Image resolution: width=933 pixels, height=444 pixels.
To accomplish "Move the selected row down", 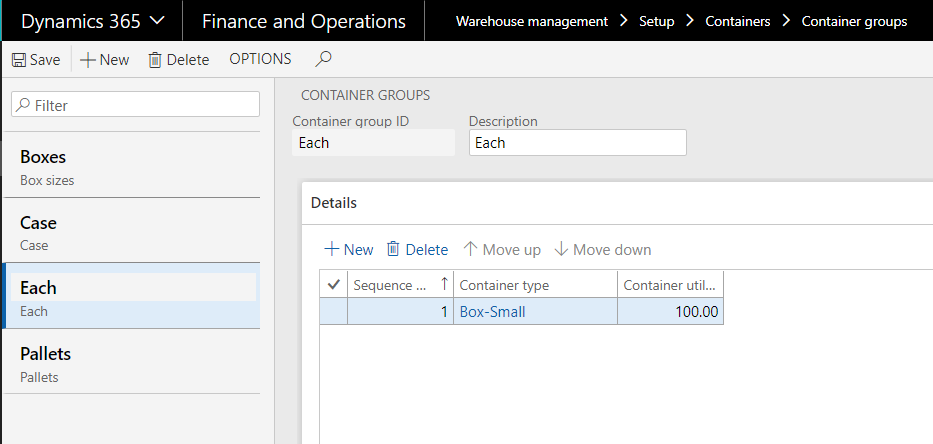I will coord(603,250).
